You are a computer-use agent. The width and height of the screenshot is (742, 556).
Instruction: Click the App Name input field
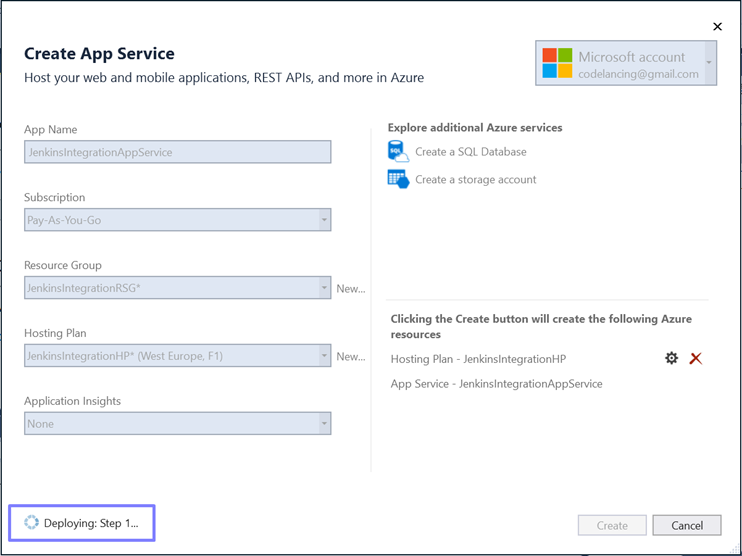pyautogui.click(x=177, y=152)
